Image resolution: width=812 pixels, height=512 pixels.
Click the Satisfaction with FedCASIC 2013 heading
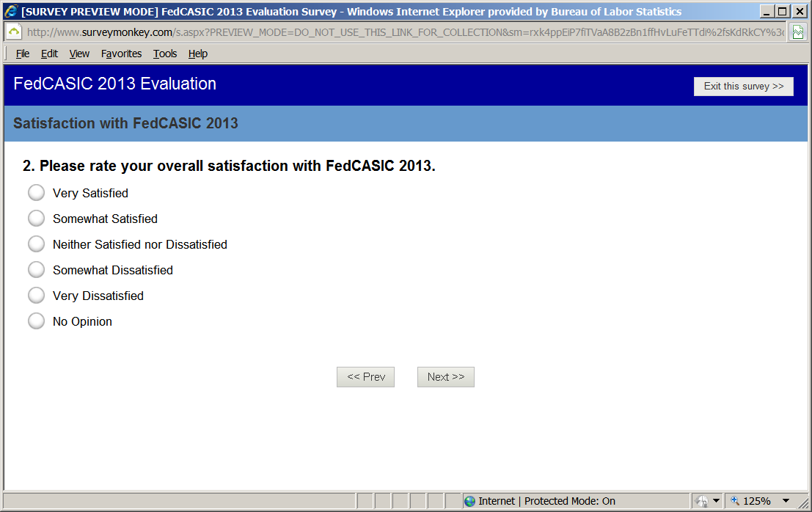coord(126,123)
